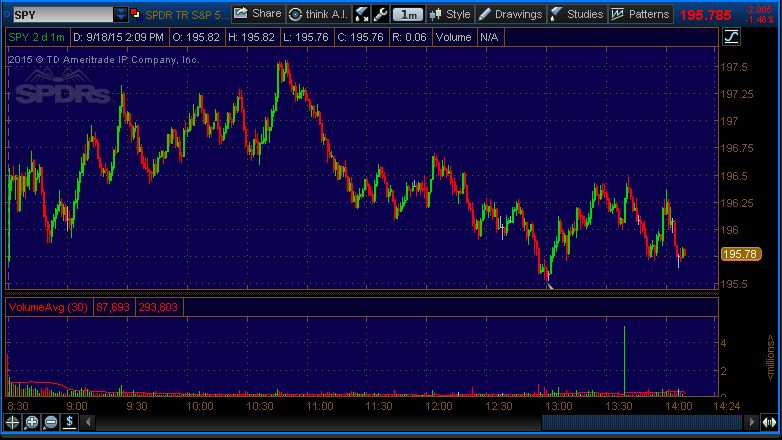This screenshot has height=440, width=782.
Task: Open the Studies panel
Action: pyautogui.click(x=577, y=14)
